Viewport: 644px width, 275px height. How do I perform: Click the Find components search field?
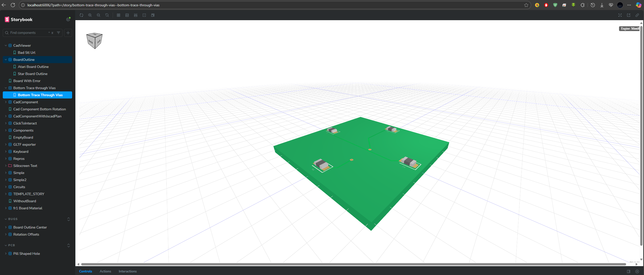click(x=28, y=33)
